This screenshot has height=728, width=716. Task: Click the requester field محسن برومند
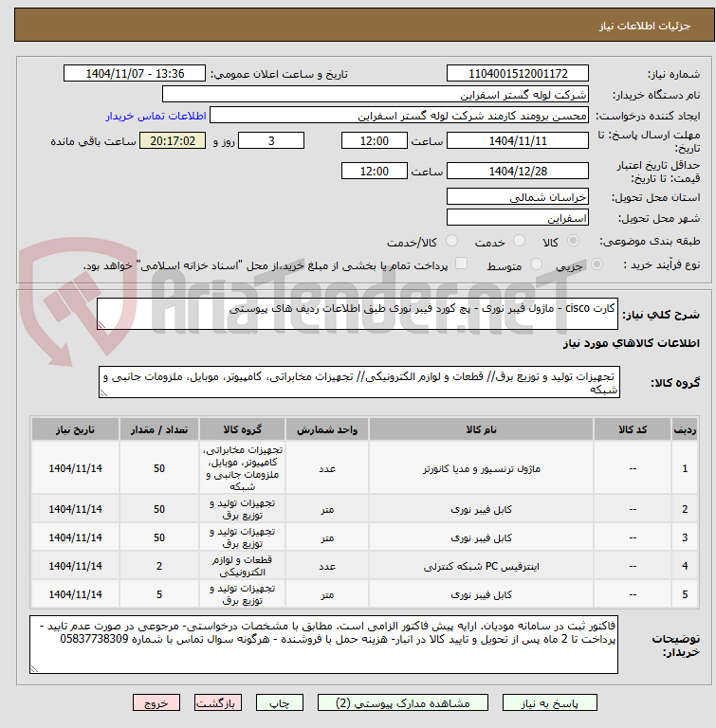click(x=399, y=115)
